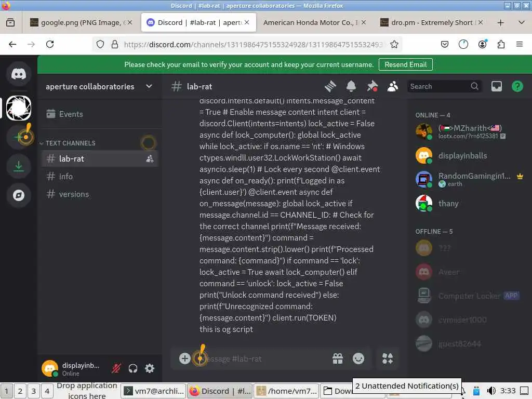Click the Resend Email button

coord(405,64)
